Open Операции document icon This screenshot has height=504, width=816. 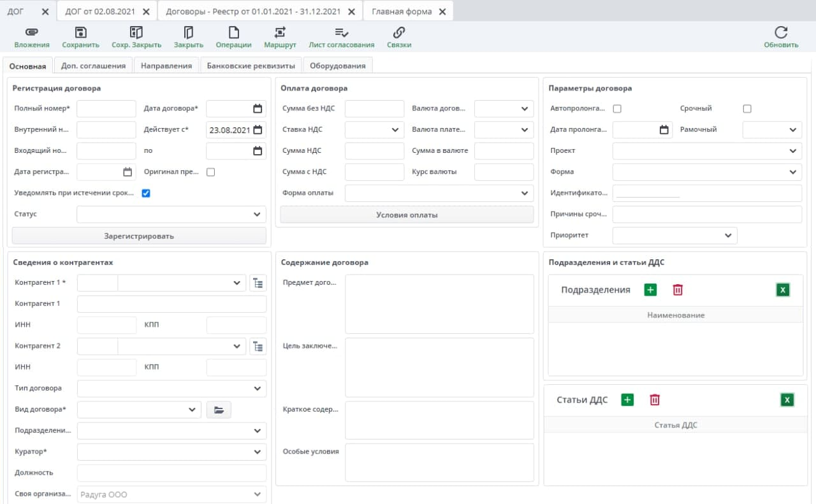tap(233, 32)
